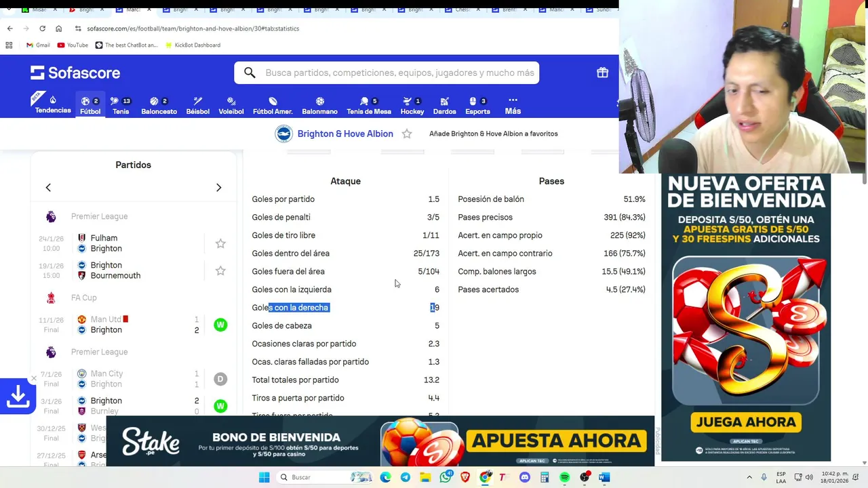Click the gift box icon in header
The image size is (868, 488).
tap(602, 73)
